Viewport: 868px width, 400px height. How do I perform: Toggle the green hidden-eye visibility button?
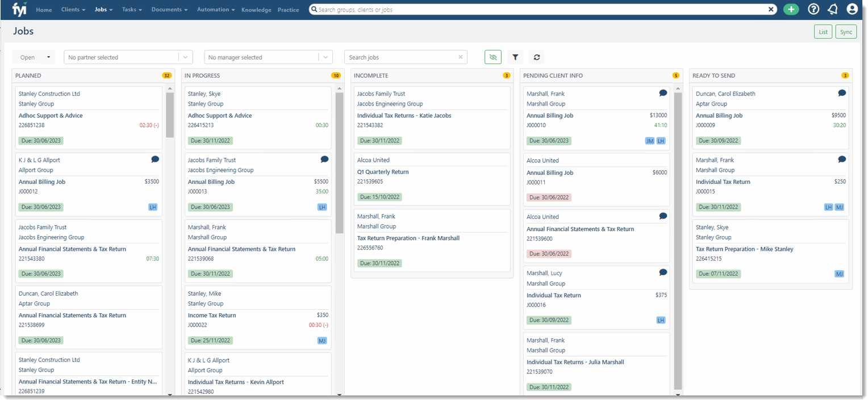(x=493, y=57)
